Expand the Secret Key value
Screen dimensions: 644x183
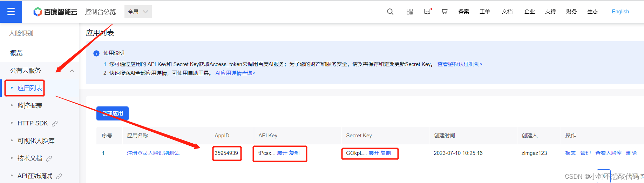click(374, 153)
